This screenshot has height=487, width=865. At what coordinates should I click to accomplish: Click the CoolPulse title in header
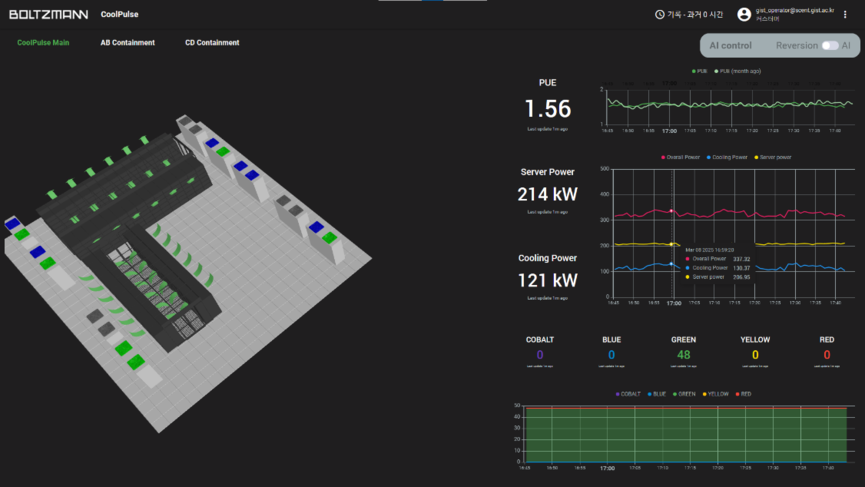click(119, 14)
